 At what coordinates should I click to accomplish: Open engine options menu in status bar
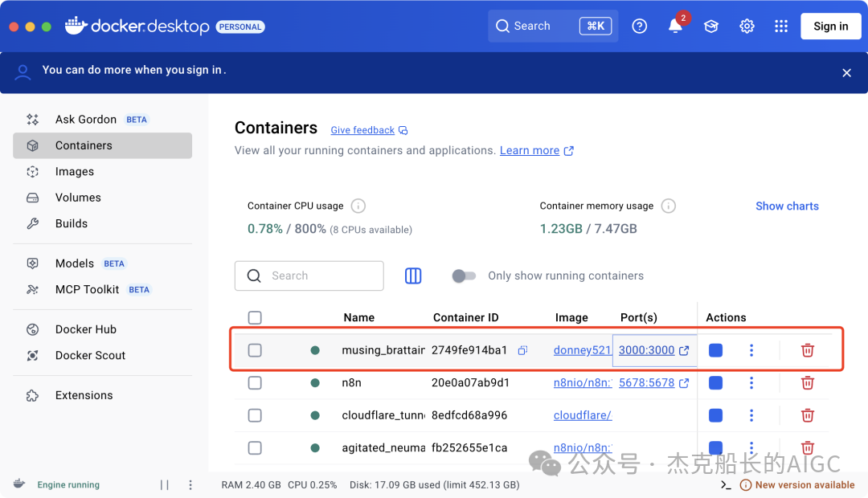190,484
